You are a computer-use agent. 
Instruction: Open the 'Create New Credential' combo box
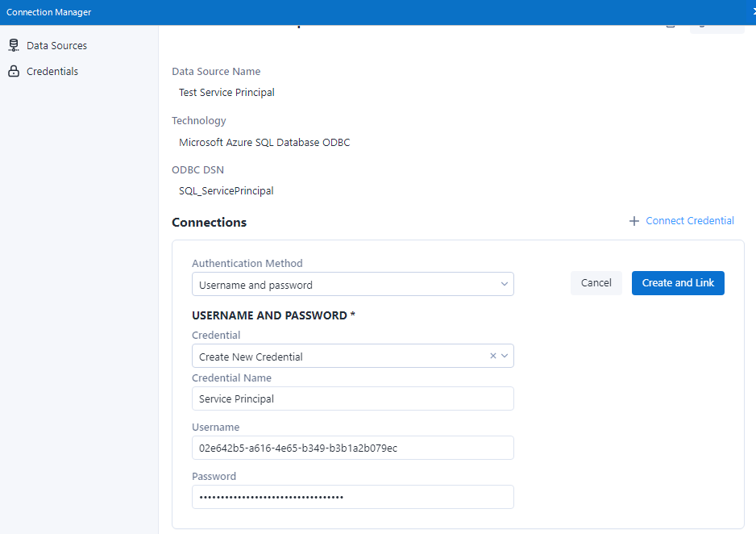[x=339, y=357]
